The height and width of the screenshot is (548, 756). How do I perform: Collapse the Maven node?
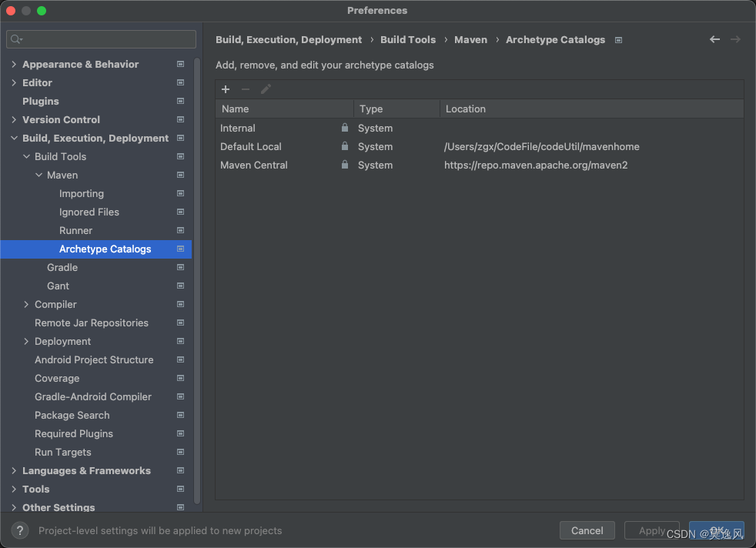(38, 175)
